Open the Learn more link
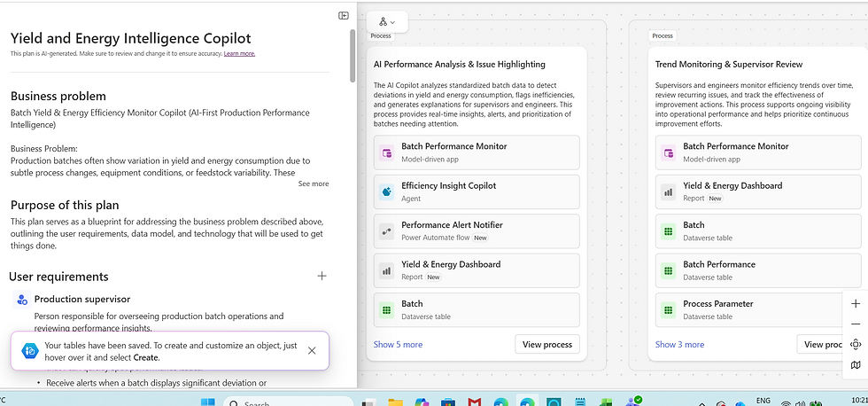 (x=239, y=53)
